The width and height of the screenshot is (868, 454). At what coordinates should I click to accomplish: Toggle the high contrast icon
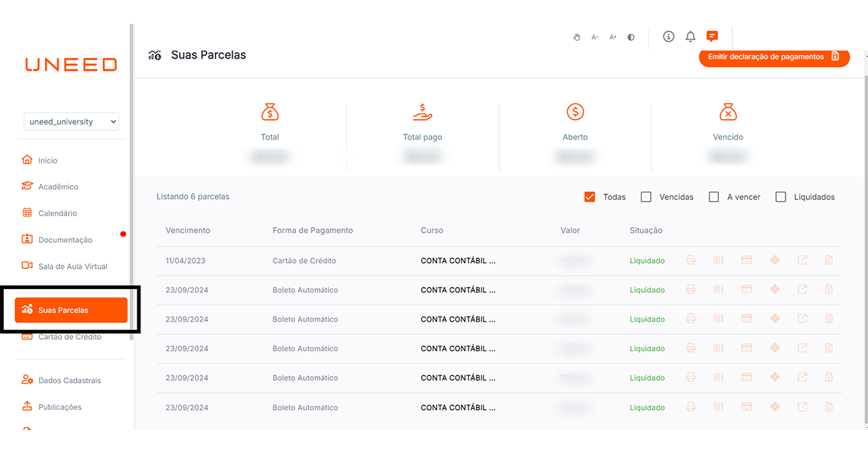(631, 38)
